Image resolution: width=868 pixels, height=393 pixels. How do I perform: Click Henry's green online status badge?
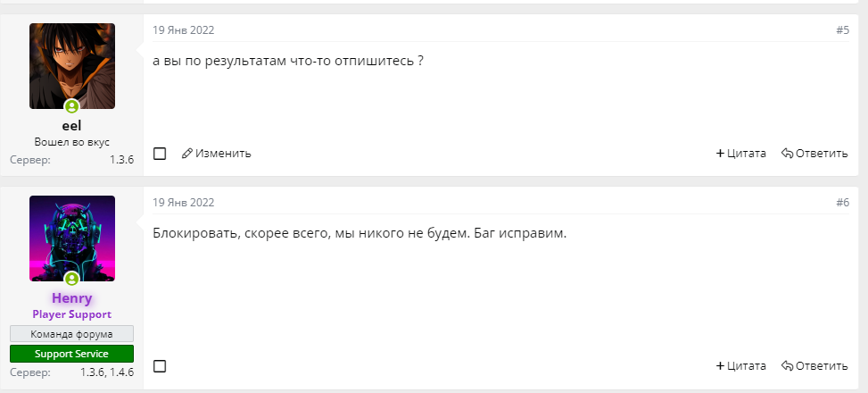[72, 280]
